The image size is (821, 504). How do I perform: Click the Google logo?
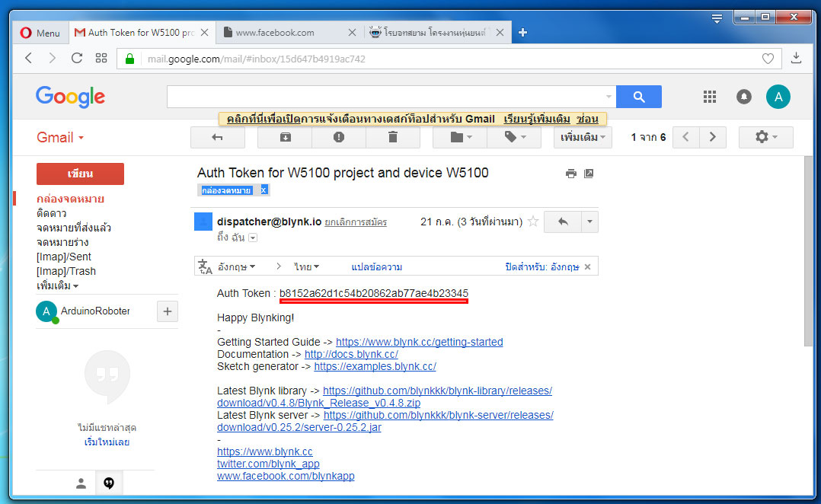pos(70,97)
